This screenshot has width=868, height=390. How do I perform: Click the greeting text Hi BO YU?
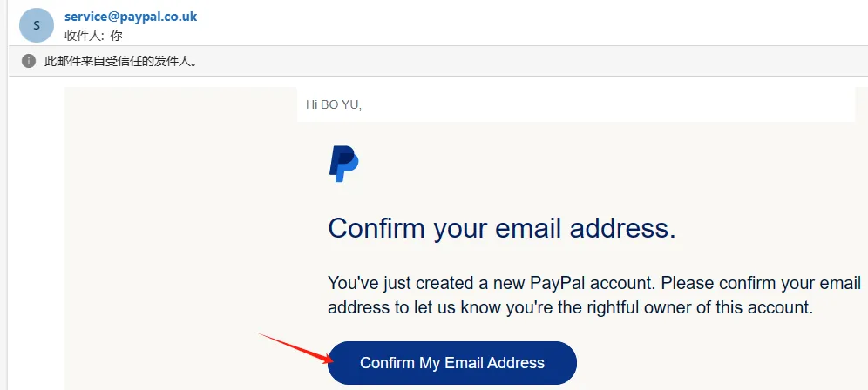pos(333,104)
